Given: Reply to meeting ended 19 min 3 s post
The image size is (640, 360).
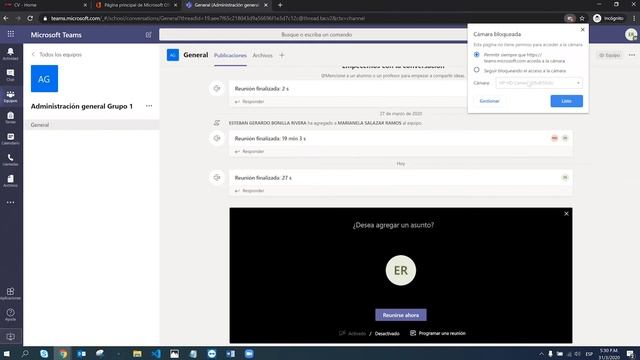Looking at the screenshot, I should pyautogui.click(x=250, y=151).
